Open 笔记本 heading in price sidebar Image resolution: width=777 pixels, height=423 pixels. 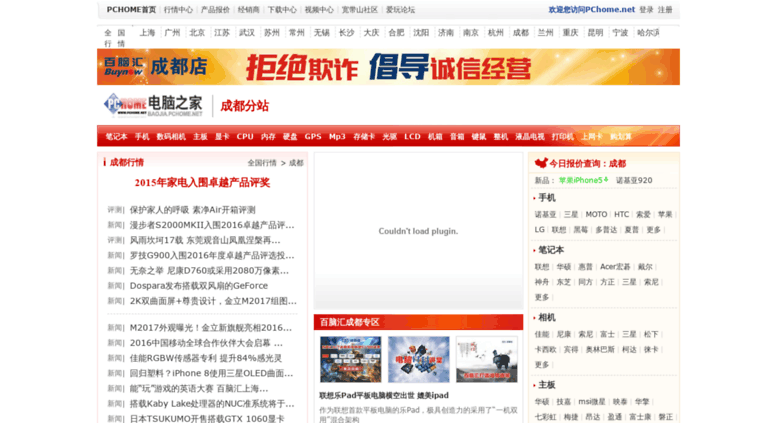(x=551, y=250)
